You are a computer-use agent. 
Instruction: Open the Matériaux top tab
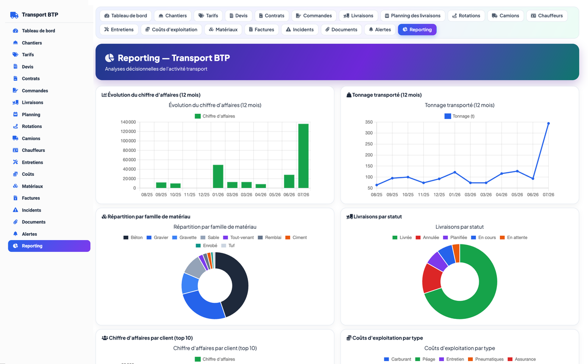coord(223,29)
